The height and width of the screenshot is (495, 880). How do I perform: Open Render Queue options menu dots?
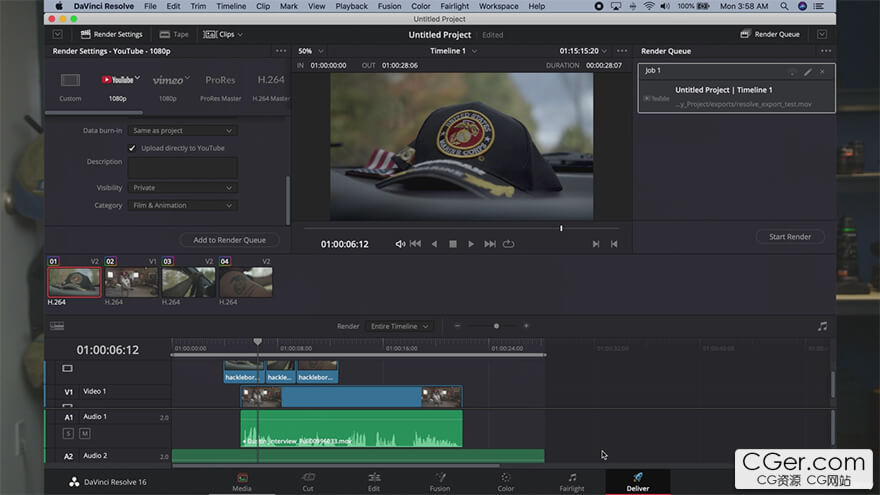coord(826,51)
